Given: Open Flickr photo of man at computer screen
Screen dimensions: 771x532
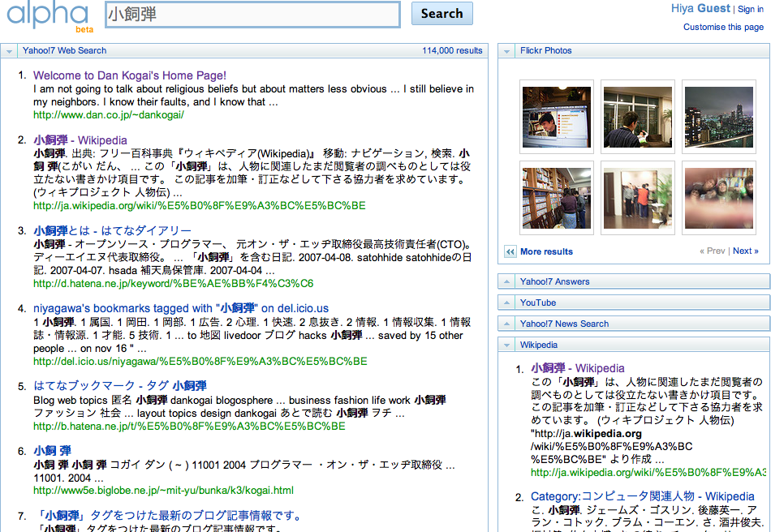Looking at the screenshot, I should (x=557, y=117).
